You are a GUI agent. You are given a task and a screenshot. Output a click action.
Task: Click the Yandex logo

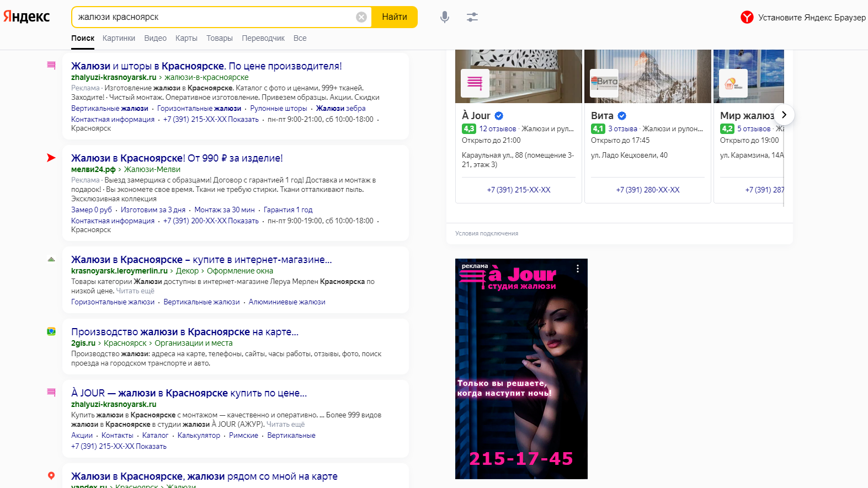click(26, 17)
